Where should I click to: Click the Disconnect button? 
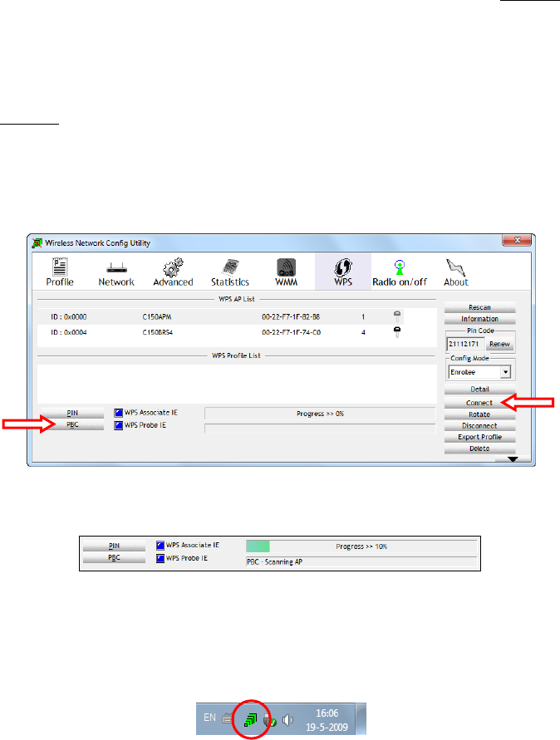479,426
